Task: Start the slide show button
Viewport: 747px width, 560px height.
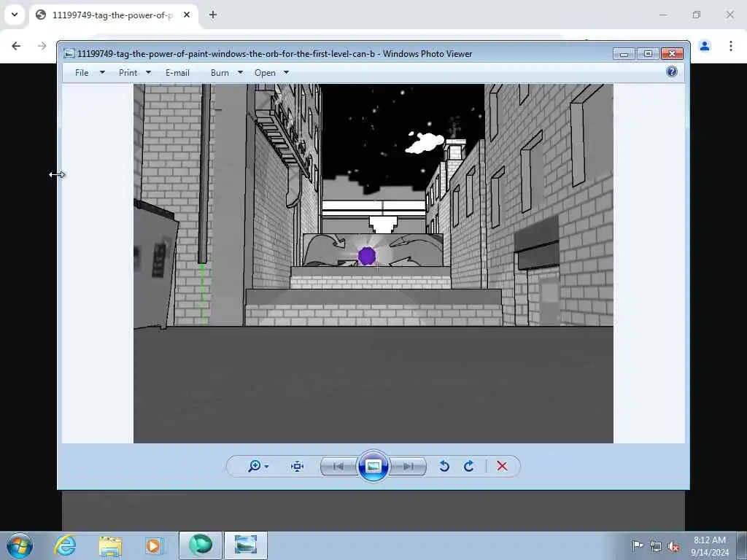Action: (x=373, y=466)
